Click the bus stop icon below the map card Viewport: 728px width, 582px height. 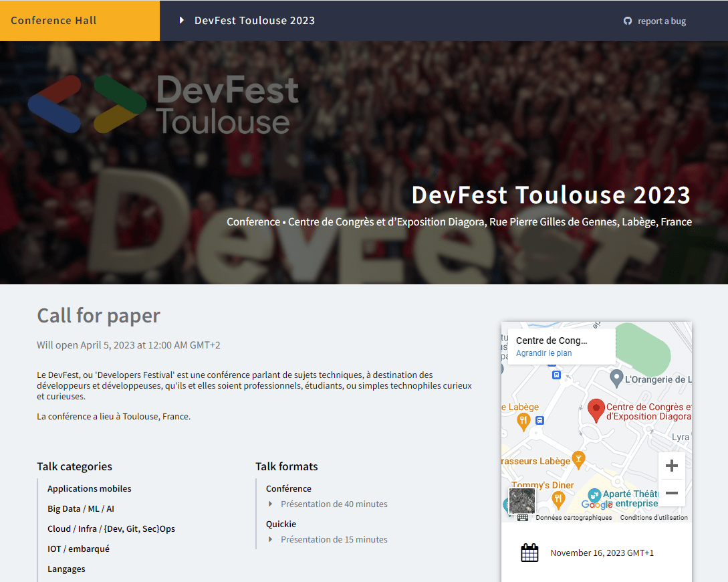click(556, 375)
